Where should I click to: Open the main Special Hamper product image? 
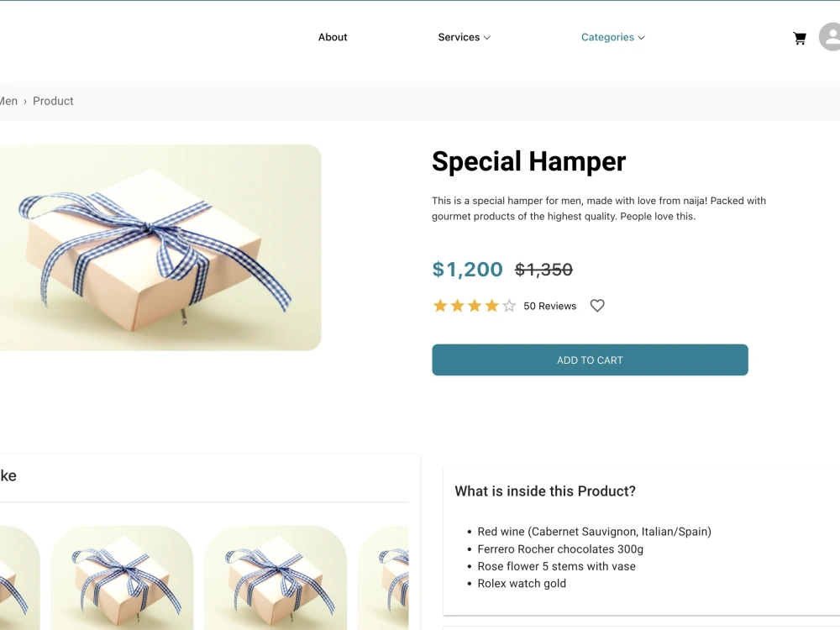tap(160, 248)
